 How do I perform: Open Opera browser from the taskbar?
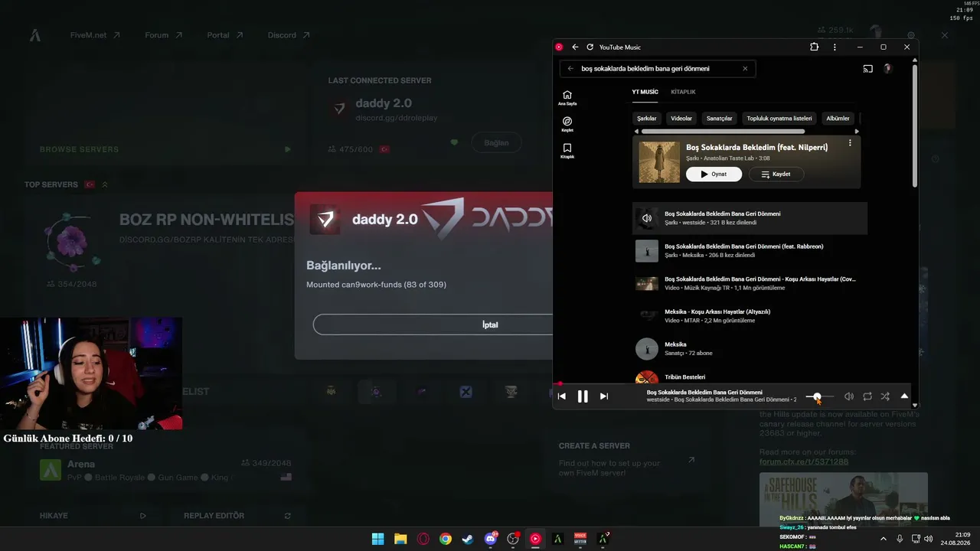tap(423, 539)
